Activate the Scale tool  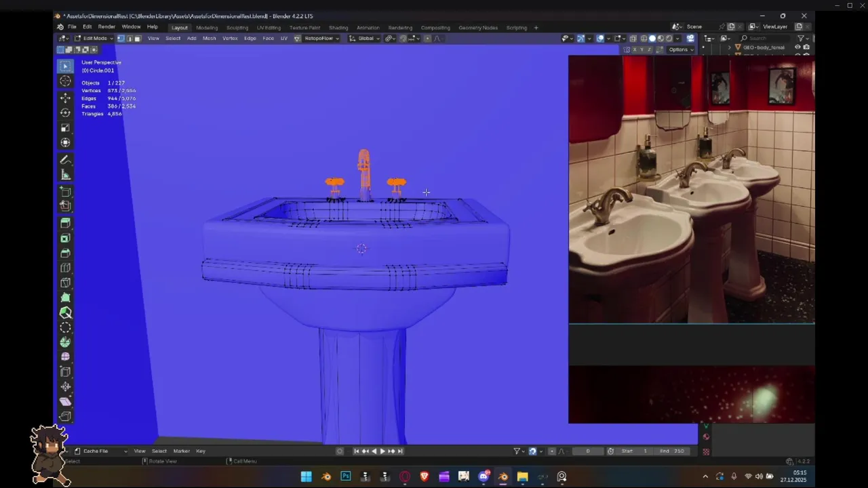pos(65,127)
